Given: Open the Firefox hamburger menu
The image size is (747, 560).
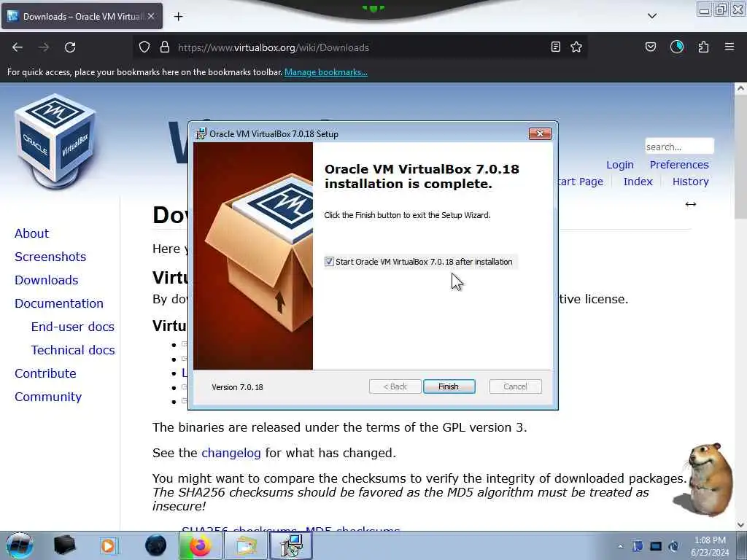Looking at the screenshot, I should 729,47.
